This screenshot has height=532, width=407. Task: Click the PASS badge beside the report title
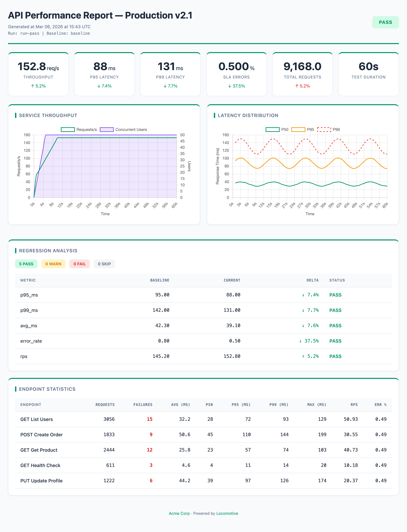pyautogui.click(x=385, y=22)
